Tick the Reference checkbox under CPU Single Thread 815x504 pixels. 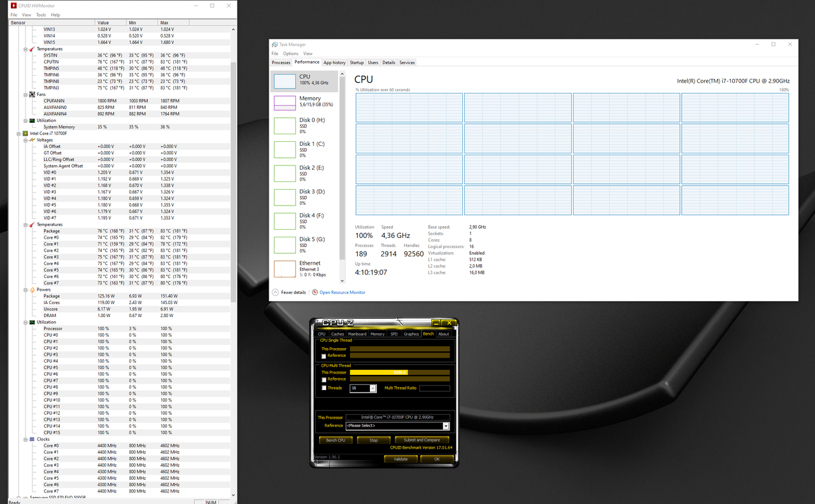tap(323, 356)
